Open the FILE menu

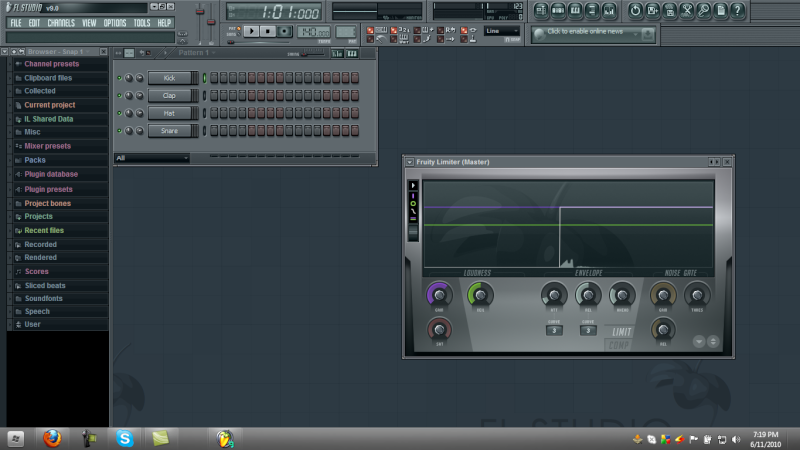click(16, 23)
